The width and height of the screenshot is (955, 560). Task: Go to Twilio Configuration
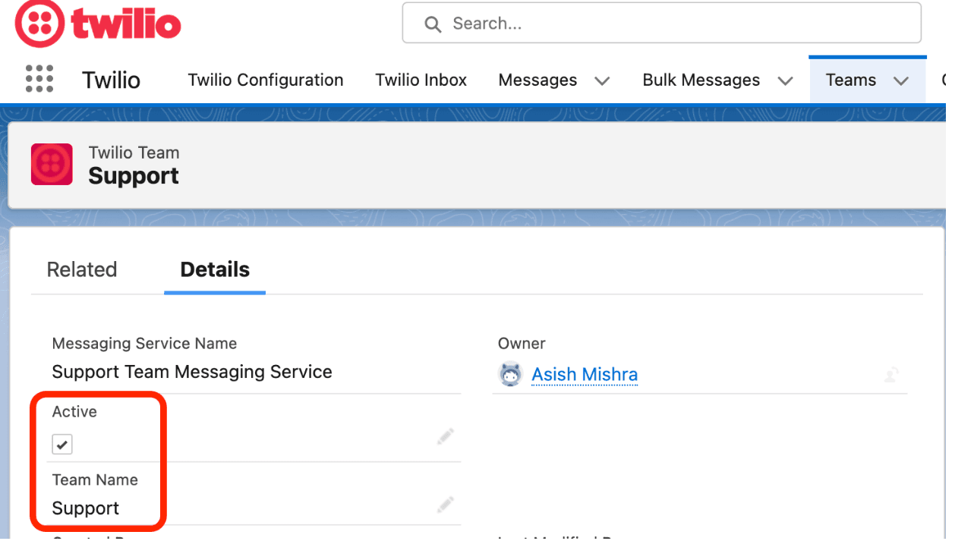pyautogui.click(x=265, y=80)
